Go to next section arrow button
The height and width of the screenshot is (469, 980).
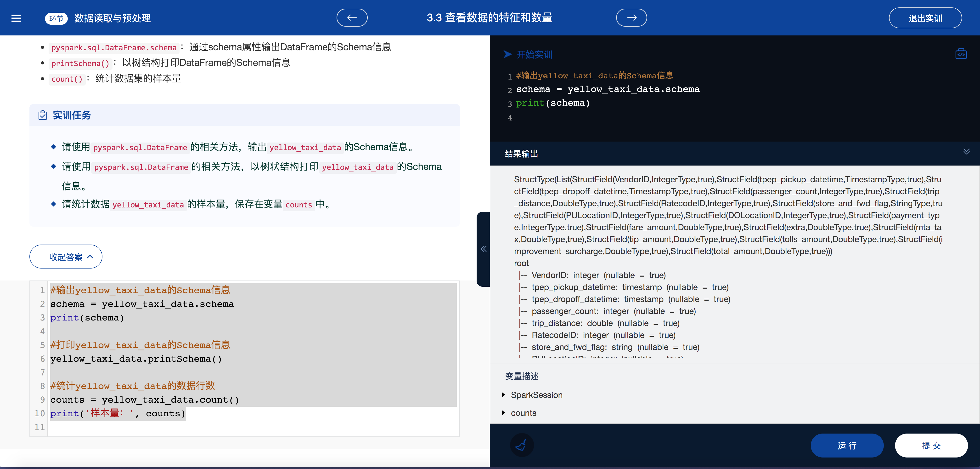631,17
